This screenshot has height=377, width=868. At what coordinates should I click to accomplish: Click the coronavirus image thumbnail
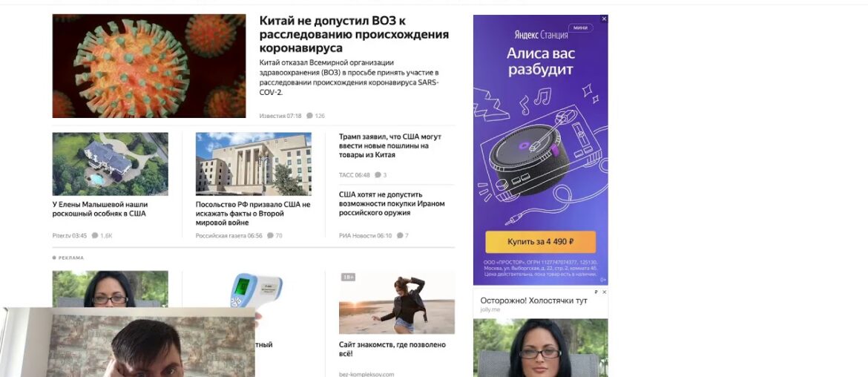(149, 66)
